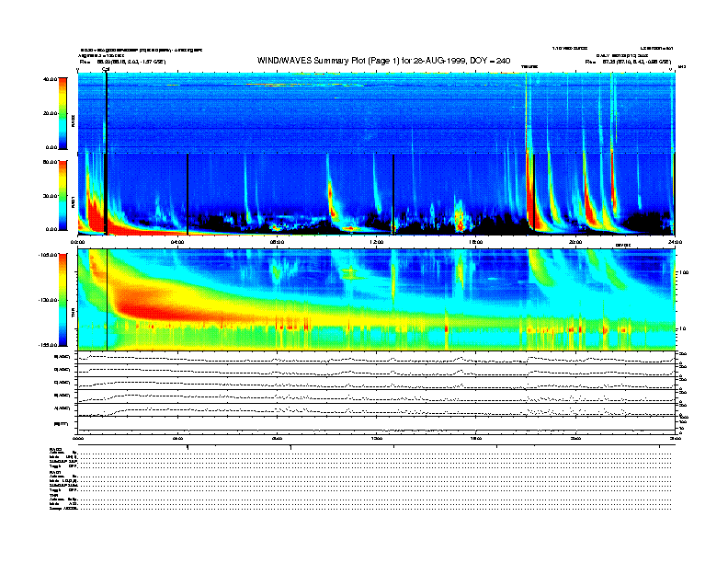The image size is (728, 563).
Task: Click the black vertical line near 12:00
Action: (x=392, y=193)
